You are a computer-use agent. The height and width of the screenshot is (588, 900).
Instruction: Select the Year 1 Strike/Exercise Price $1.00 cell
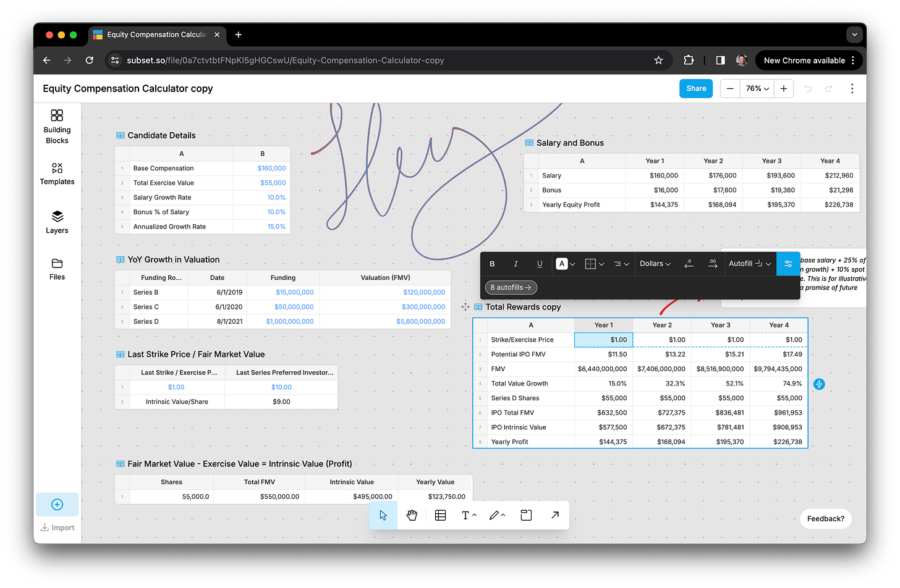coord(603,340)
